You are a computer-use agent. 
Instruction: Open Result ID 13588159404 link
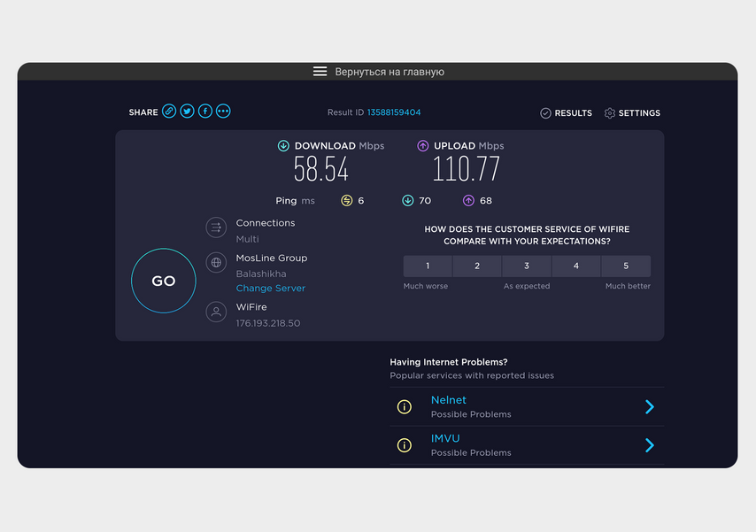pyautogui.click(x=394, y=112)
